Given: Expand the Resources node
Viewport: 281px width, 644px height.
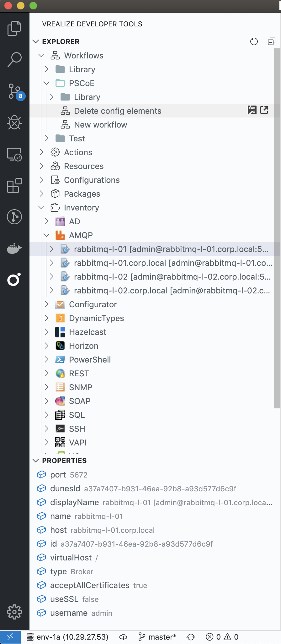Looking at the screenshot, I should pyautogui.click(x=41, y=166).
